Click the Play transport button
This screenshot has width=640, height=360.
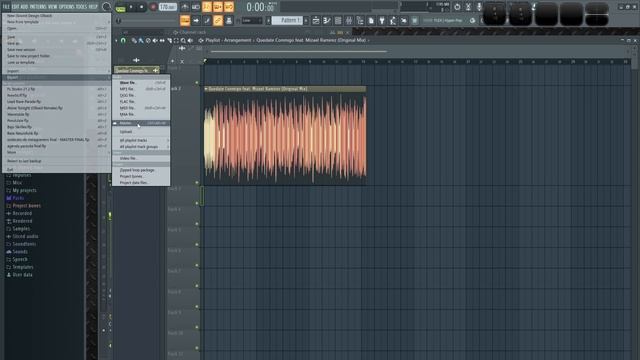(x=131, y=7)
